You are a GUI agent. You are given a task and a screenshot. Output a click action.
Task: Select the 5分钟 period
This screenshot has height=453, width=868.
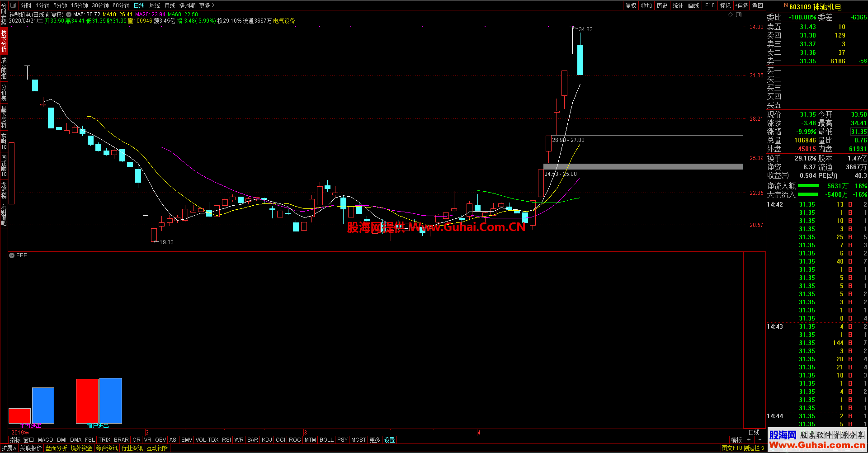coord(60,5)
